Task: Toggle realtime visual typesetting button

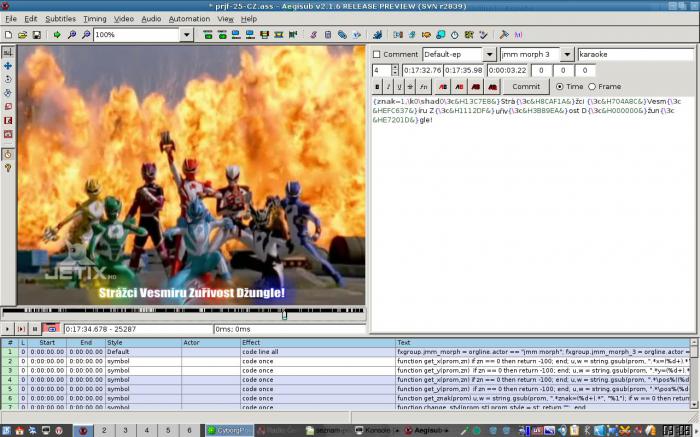Action: point(8,154)
